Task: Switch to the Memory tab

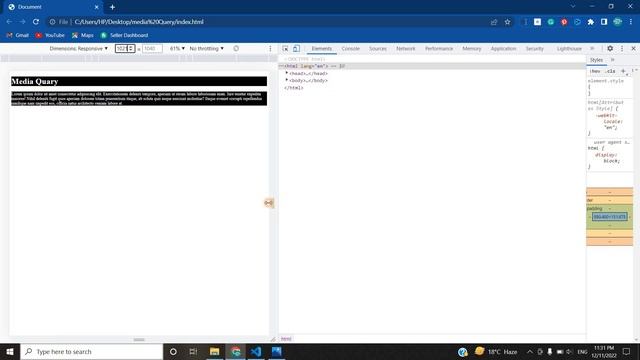Action: 472,49
